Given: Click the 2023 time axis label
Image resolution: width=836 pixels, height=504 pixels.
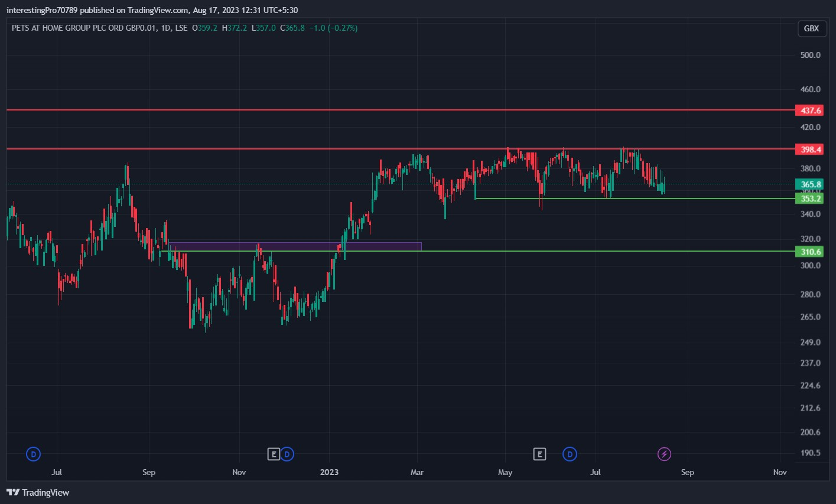Looking at the screenshot, I should (x=329, y=472).
